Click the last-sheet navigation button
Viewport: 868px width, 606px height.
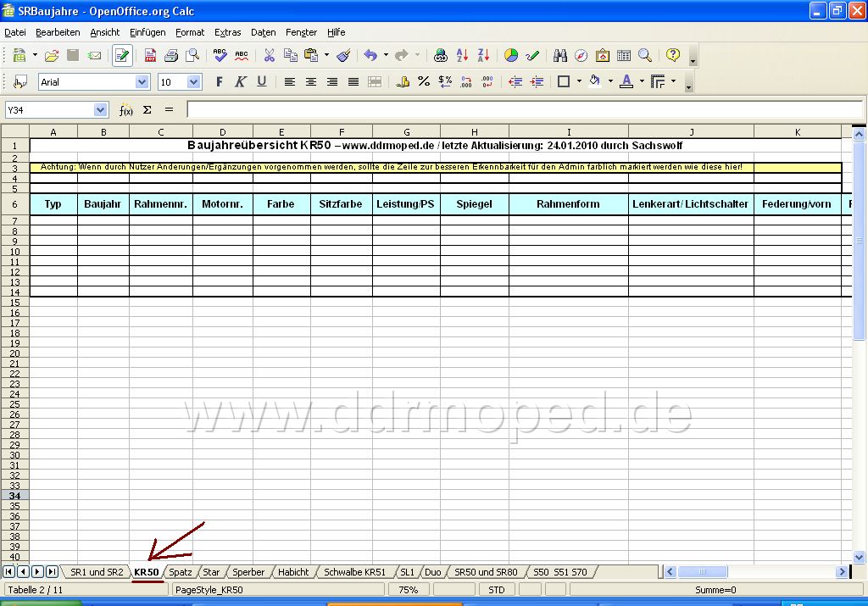click(52, 572)
